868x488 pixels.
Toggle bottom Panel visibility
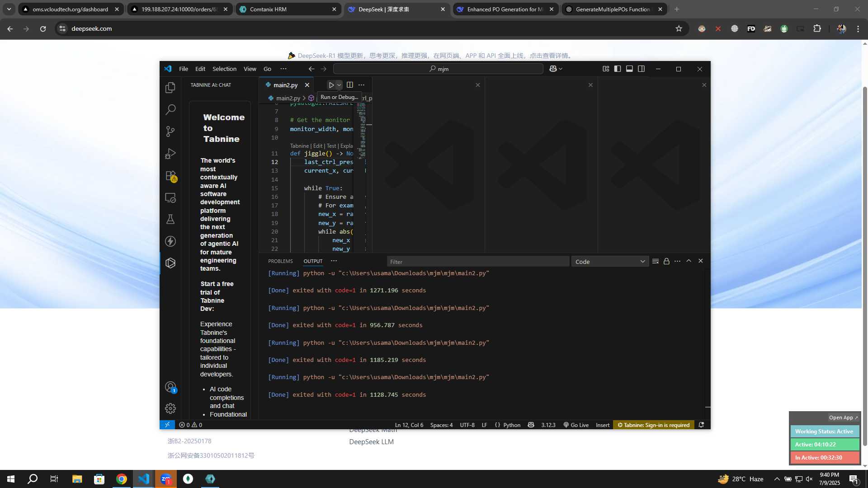(629, 69)
